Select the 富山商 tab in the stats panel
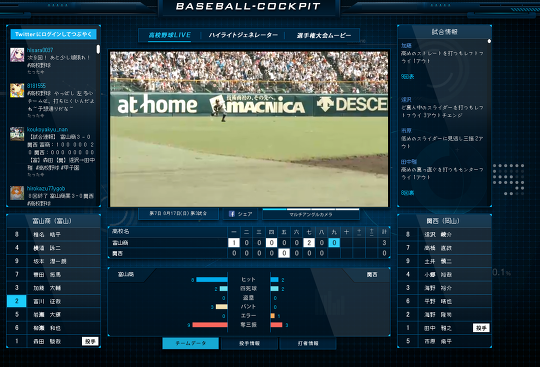Image resolution: width=540 pixels, height=367 pixels. coord(126,274)
